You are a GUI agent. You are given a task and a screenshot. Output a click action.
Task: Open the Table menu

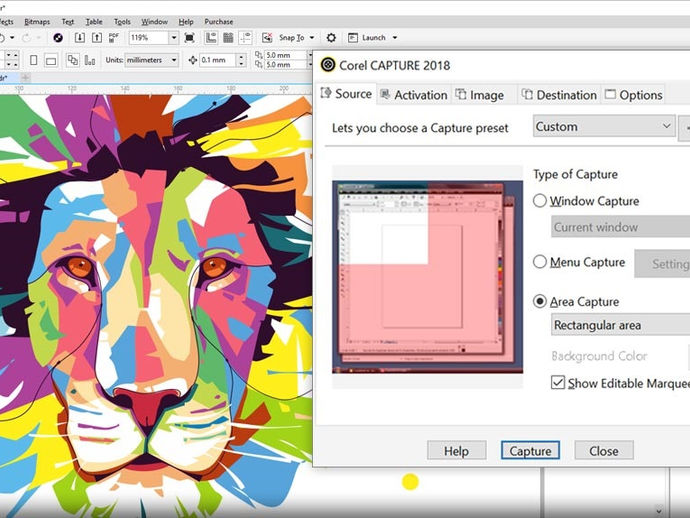(94, 22)
